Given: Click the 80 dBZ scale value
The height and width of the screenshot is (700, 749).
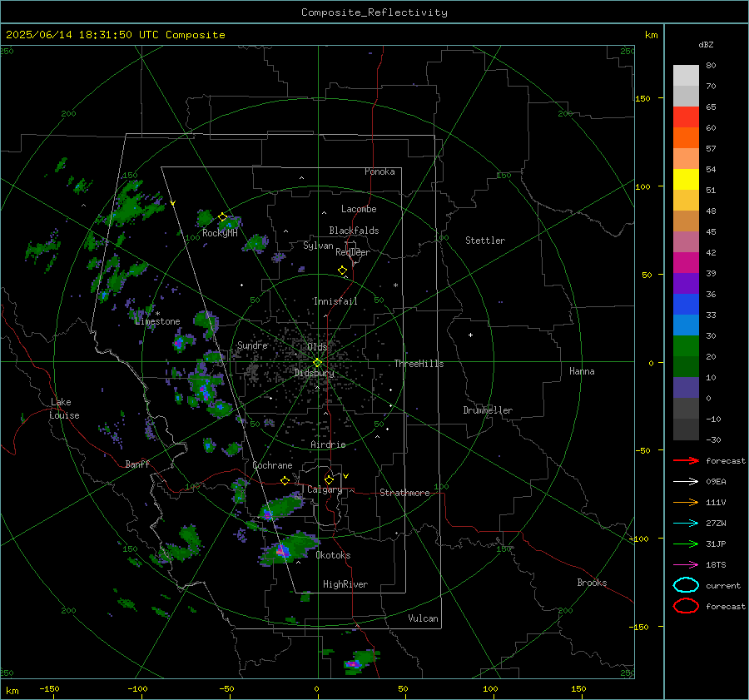Looking at the screenshot, I should [711, 66].
